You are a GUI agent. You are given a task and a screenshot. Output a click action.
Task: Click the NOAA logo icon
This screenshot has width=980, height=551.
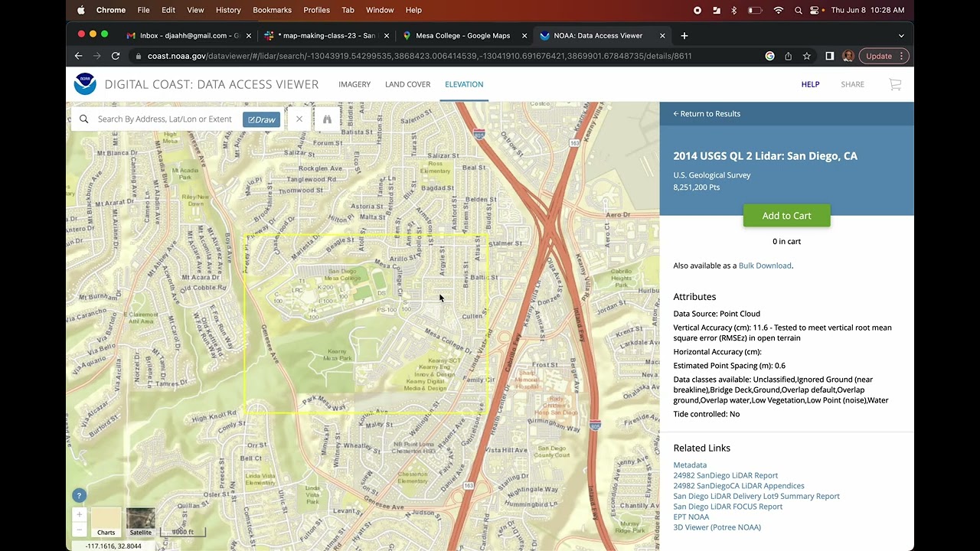[x=85, y=84]
